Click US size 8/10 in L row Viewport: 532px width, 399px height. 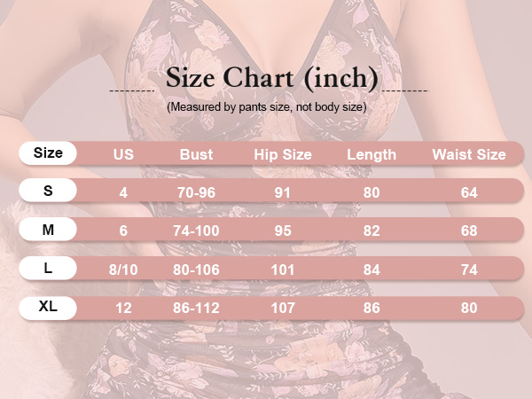pos(123,270)
